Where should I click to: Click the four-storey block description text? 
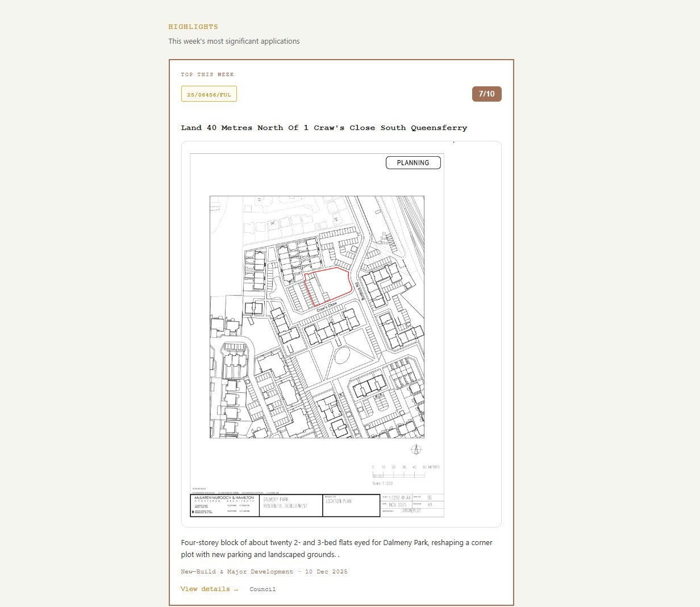336,549
